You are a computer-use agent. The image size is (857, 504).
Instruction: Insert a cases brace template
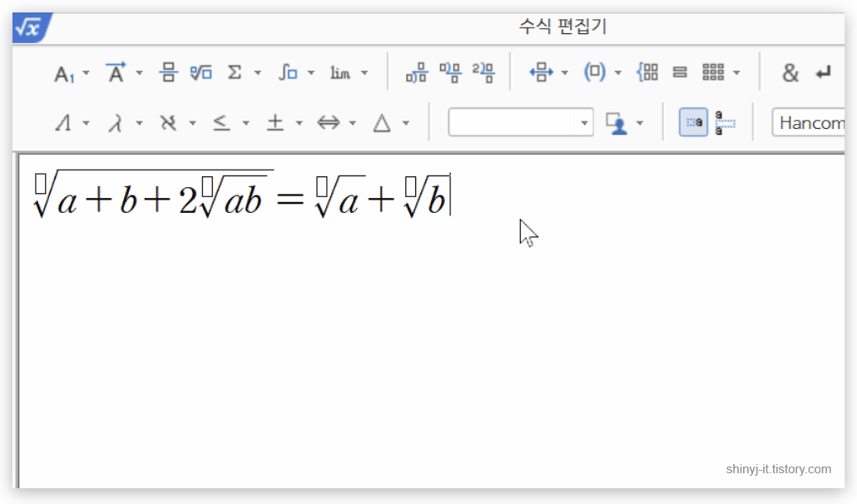point(647,72)
